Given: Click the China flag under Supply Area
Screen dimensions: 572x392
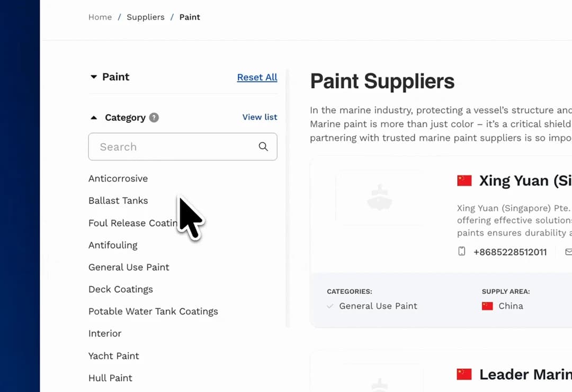Looking at the screenshot, I should [x=487, y=306].
